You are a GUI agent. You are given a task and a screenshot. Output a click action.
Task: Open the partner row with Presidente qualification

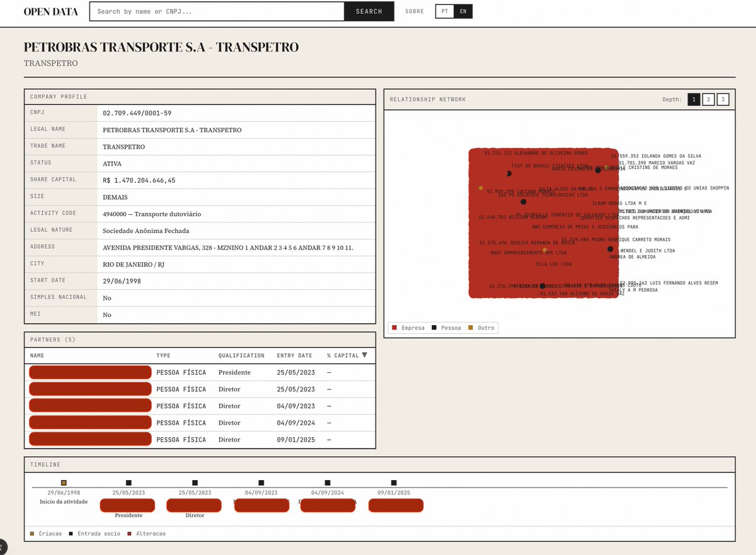[x=200, y=372]
